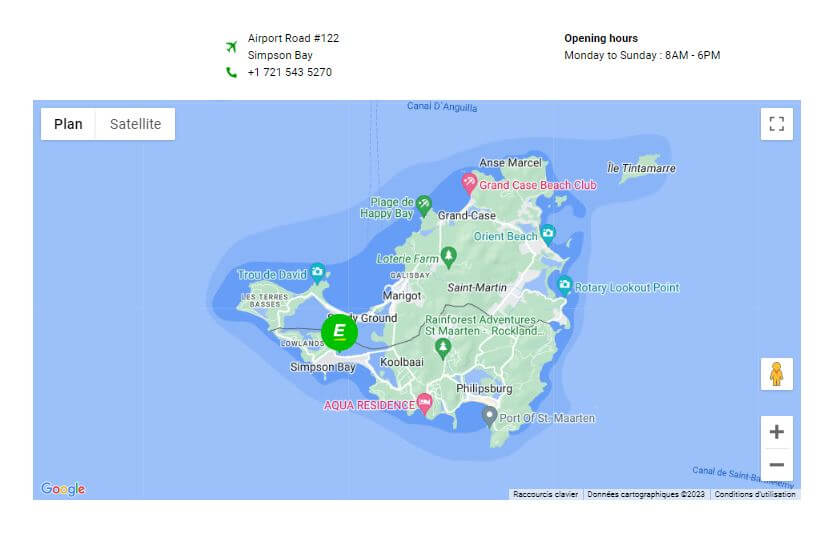Click the Marigot map label
Image resolution: width=836 pixels, height=536 pixels.
tap(402, 296)
